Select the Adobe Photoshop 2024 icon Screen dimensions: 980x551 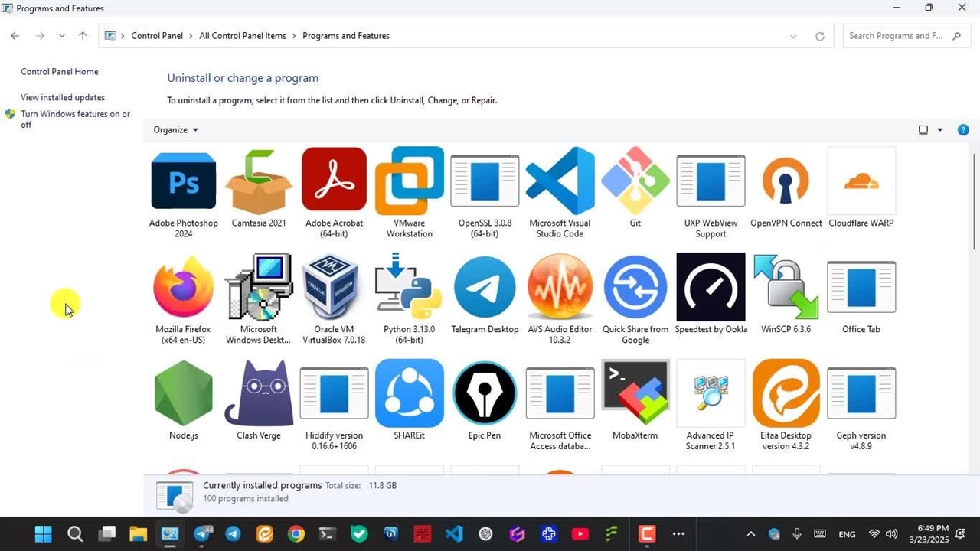pyautogui.click(x=183, y=181)
